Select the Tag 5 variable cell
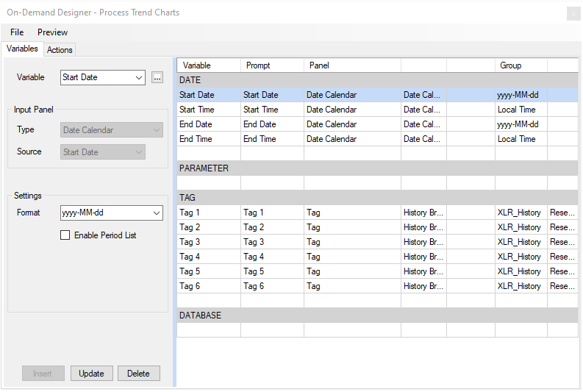Viewport: 583px width, 392px height. (x=209, y=271)
